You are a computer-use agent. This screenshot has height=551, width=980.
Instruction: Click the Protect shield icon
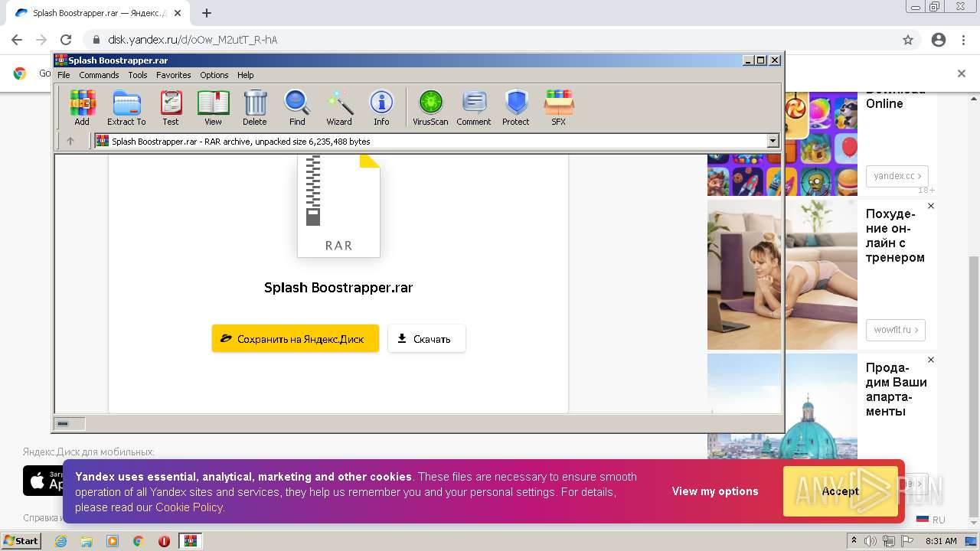516,107
